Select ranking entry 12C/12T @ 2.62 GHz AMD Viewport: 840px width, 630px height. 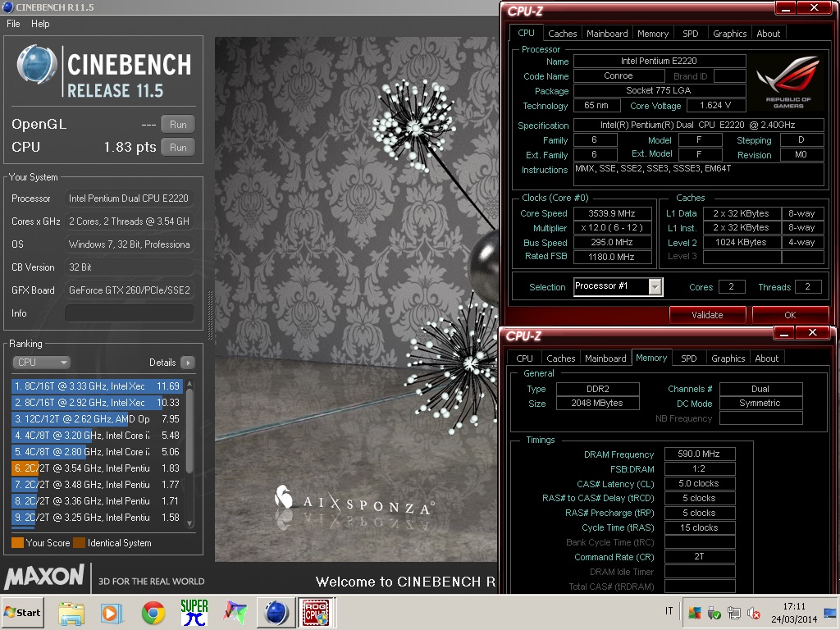coord(97,419)
